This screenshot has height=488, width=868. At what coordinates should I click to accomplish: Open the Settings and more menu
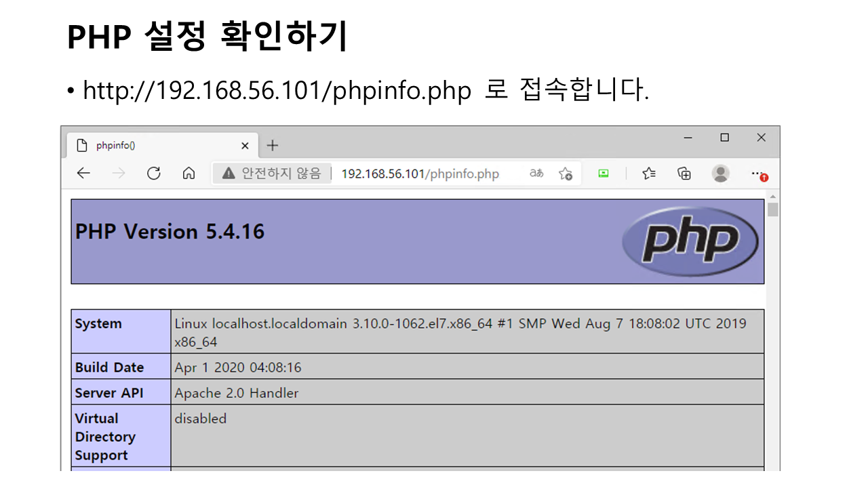point(758,174)
